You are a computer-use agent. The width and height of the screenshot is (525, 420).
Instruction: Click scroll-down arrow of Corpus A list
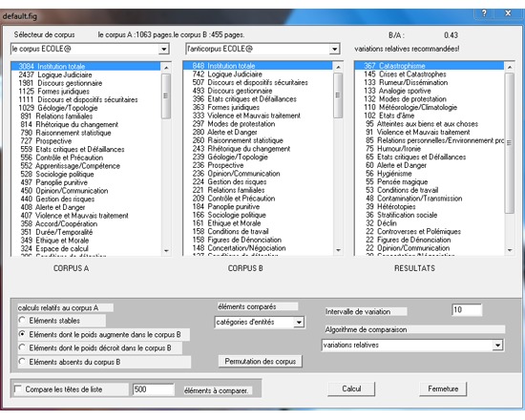pos(166,251)
